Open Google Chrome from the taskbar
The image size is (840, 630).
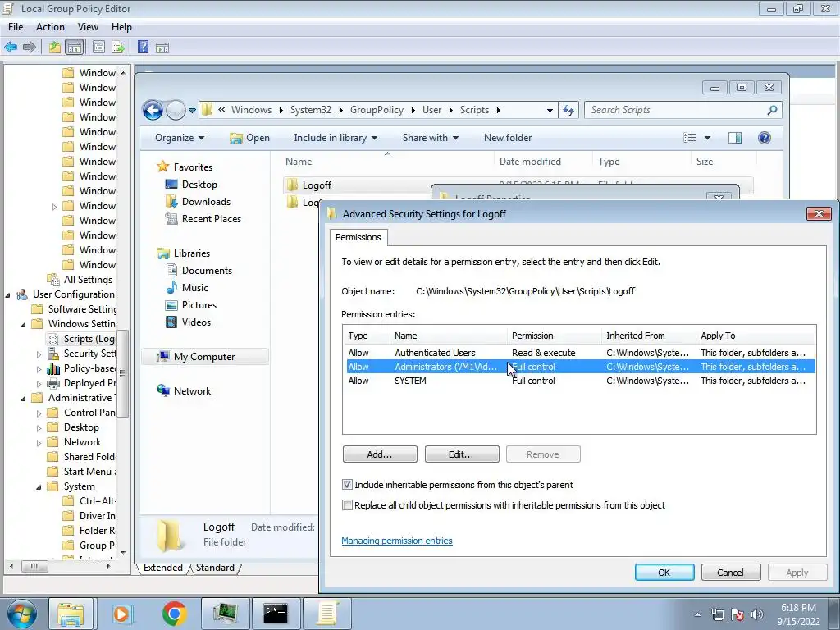pyautogui.click(x=174, y=614)
